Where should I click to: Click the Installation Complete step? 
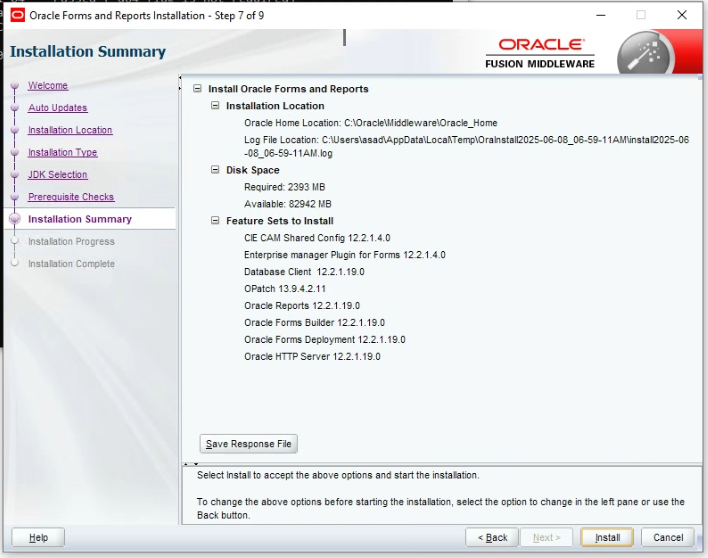[71, 264]
